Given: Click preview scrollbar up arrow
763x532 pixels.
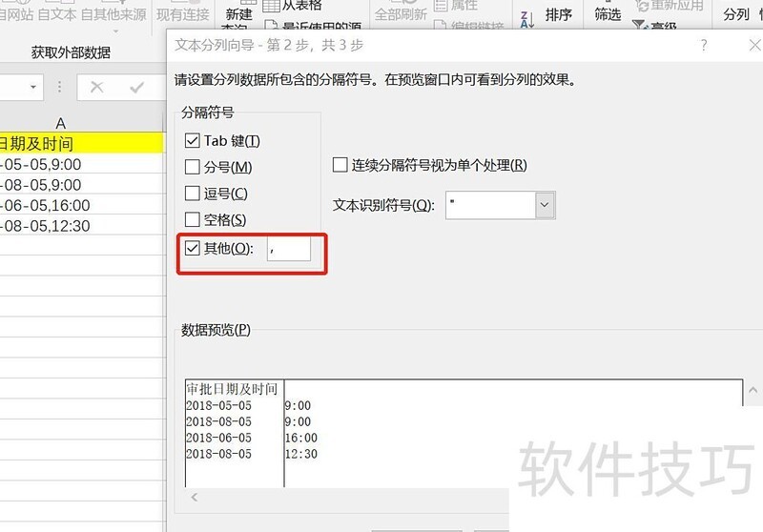Looking at the screenshot, I should [753, 390].
